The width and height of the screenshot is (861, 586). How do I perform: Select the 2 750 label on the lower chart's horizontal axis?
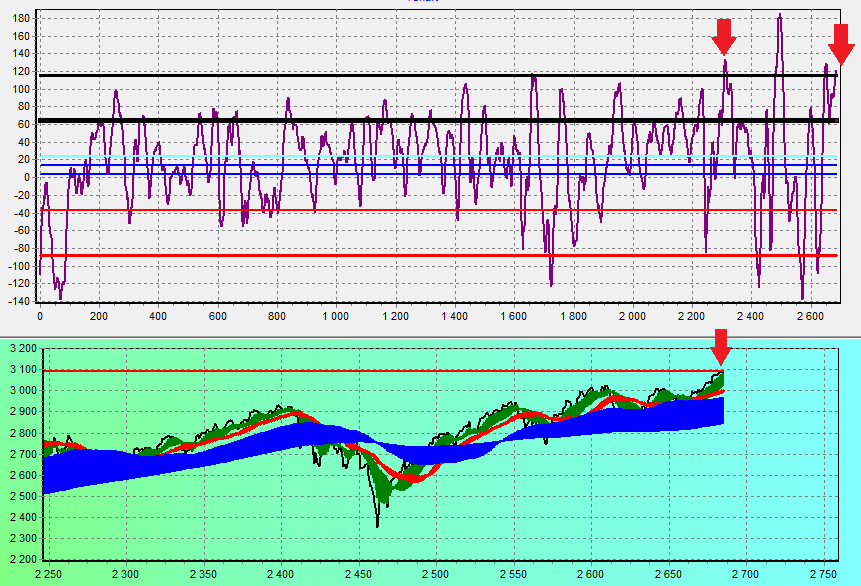click(x=824, y=574)
